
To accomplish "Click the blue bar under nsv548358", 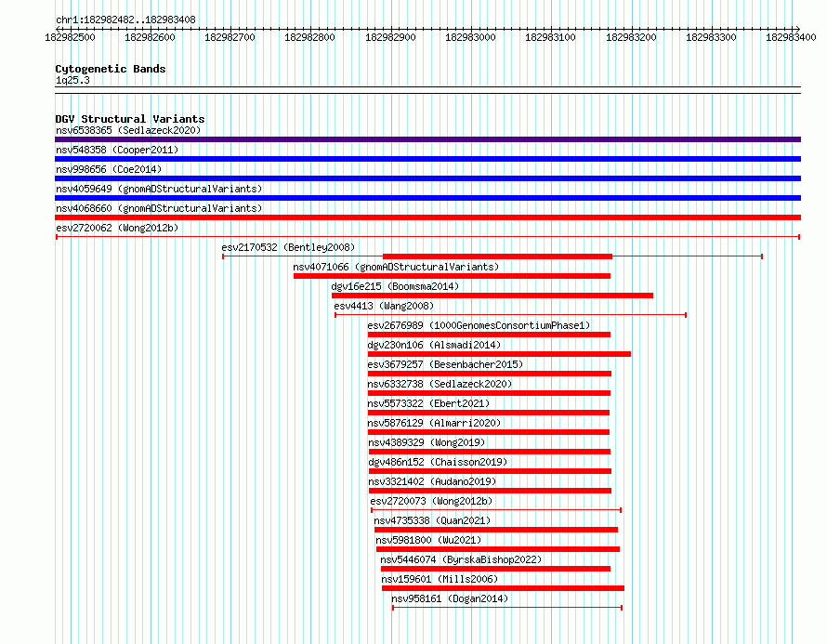I will coord(427,159).
